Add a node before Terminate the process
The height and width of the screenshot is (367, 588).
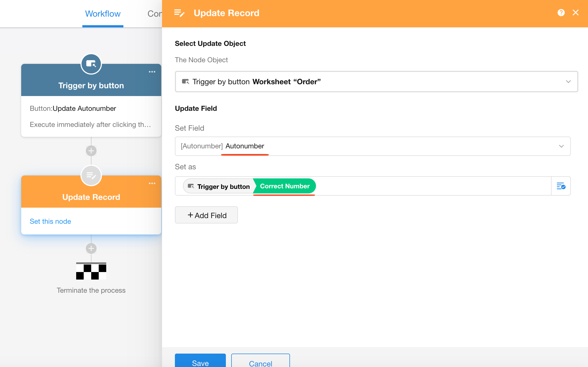coord(91,248)
